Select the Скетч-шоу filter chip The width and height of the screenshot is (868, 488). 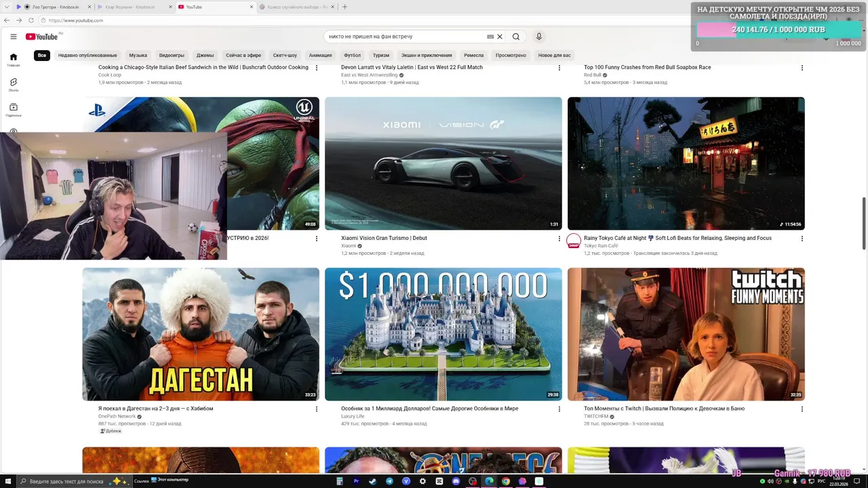(x=285, y=55)
